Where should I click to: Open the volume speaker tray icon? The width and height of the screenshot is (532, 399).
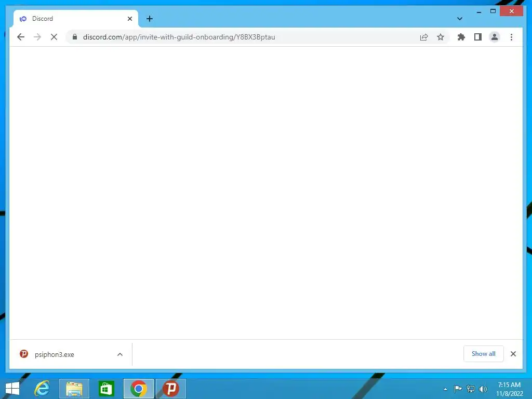click(x=483, y=389)
